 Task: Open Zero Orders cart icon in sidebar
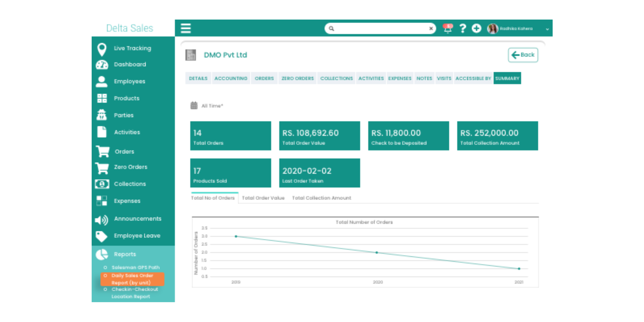pos(102,168)
